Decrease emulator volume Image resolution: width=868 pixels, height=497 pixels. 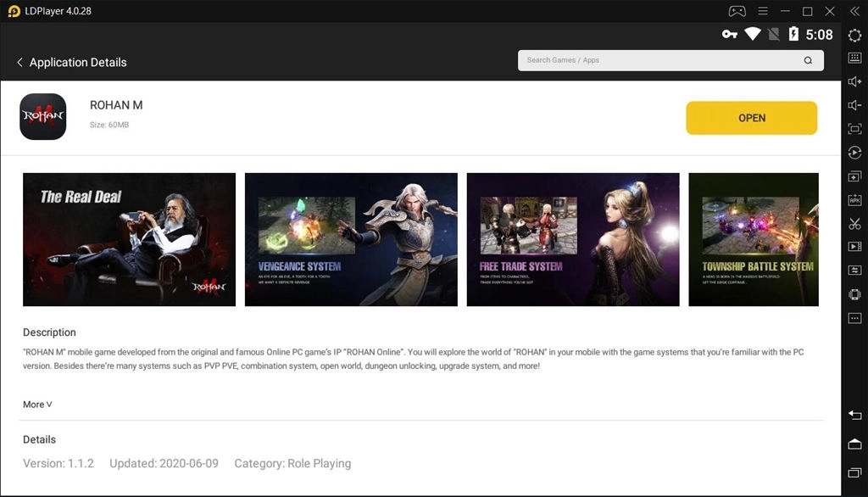[x=854, y=105]
